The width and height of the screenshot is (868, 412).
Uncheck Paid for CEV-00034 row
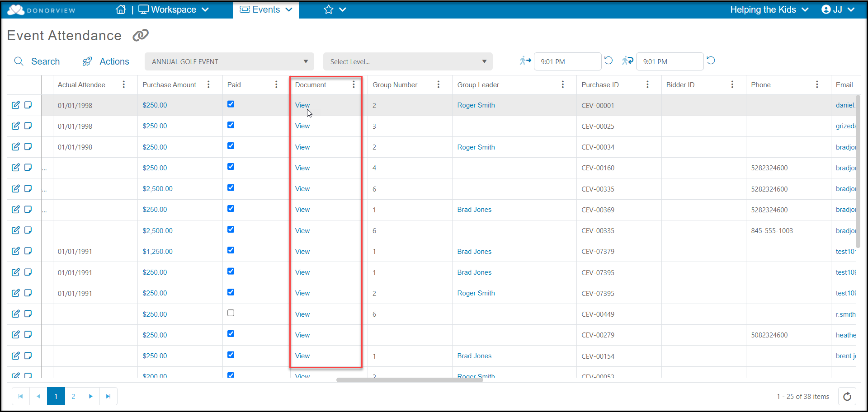click(231, 145)
